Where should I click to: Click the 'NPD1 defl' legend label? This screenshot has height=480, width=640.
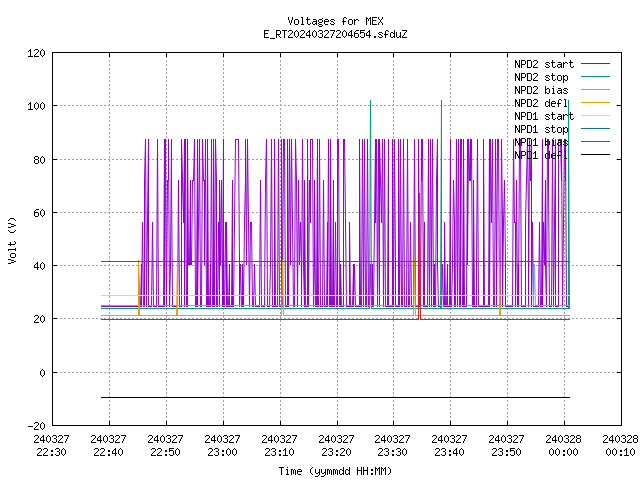541,156
